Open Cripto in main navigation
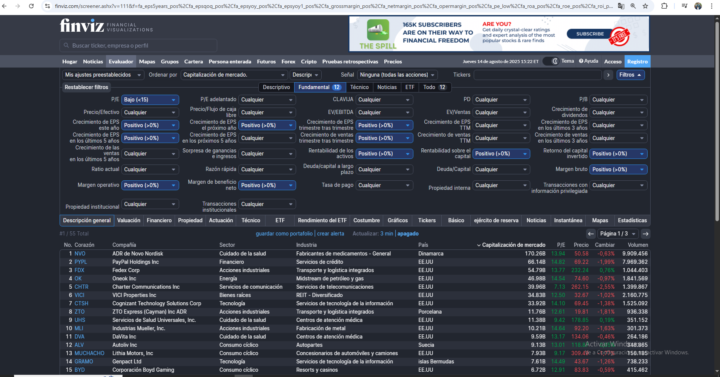The image size is (720, 377). click(309, 62)
